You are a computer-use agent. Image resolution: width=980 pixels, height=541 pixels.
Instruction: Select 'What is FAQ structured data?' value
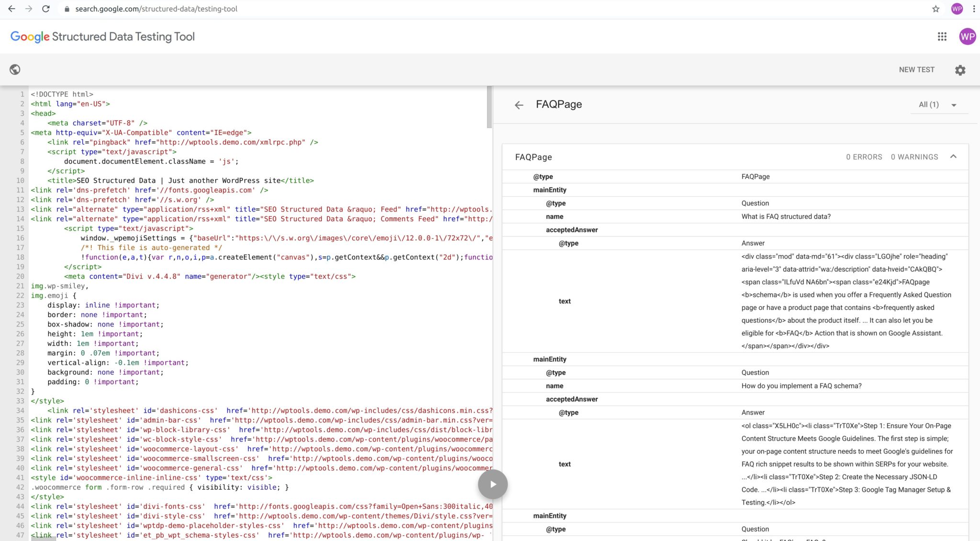[786, 216]
